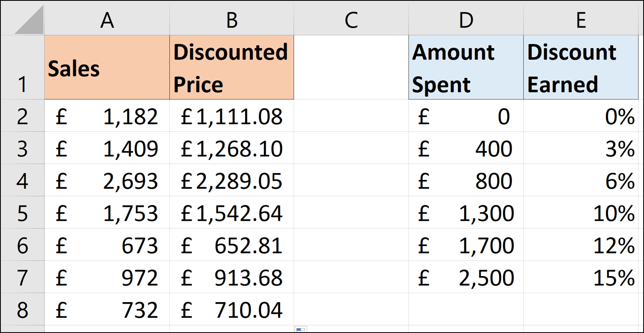This screenshot has width=644, height=333.
Task: Click the row 5 header
Action: 22,213
